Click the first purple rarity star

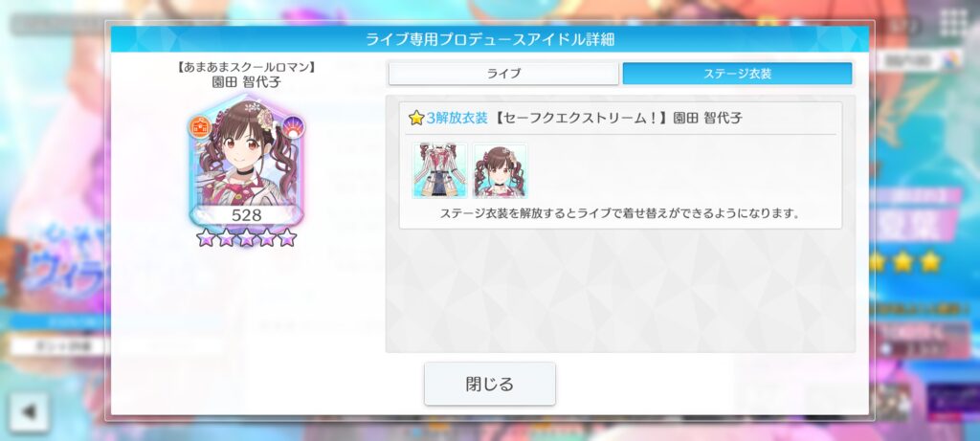click(x=205, y=238)
